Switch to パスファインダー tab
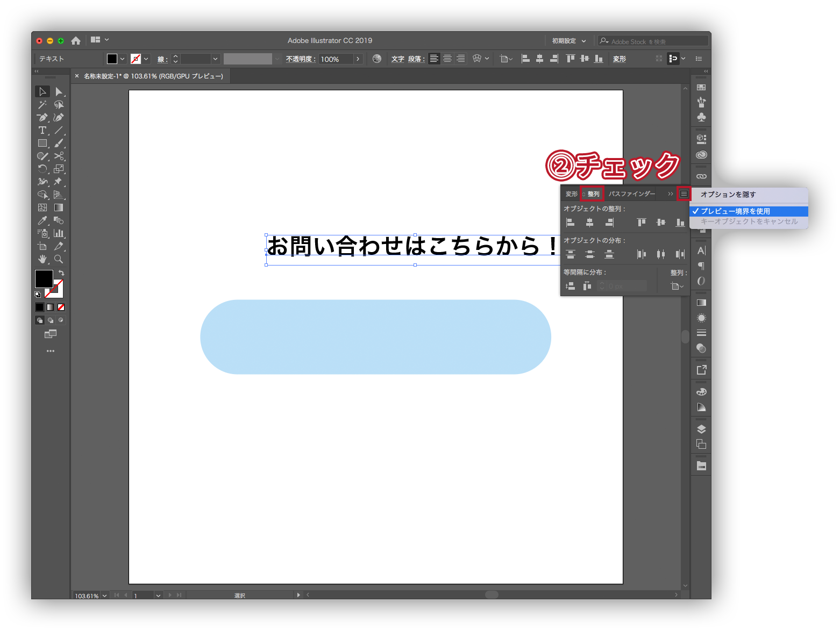 [x=632, y=194]
